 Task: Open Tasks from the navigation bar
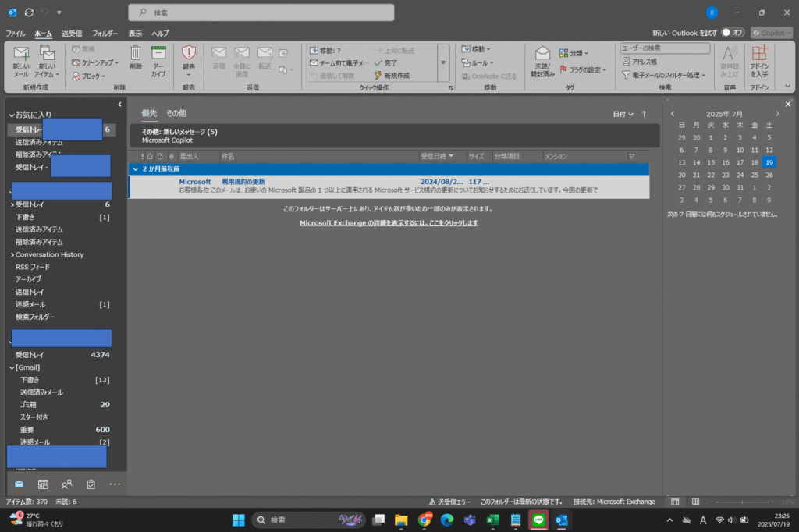coord(91,484)
